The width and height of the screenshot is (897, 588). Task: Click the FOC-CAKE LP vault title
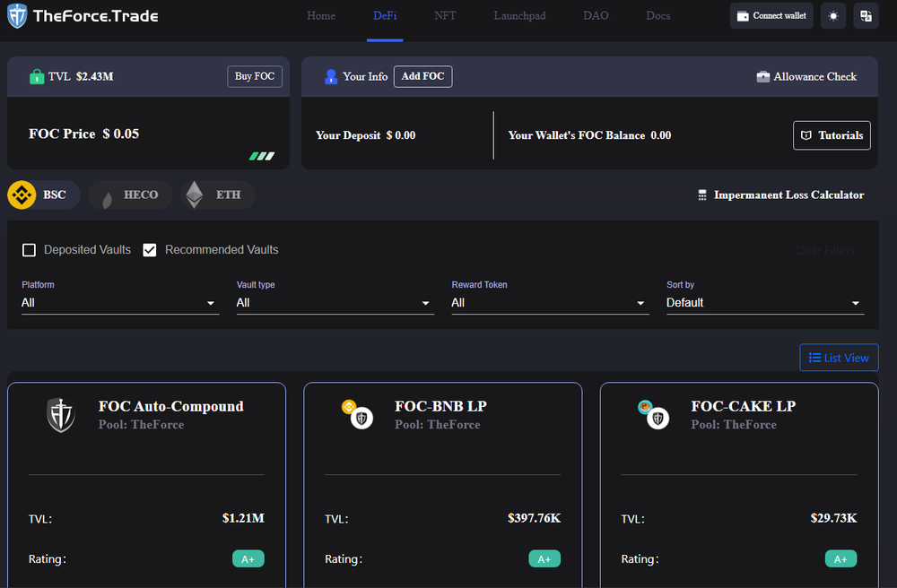pyautogui.click(x=743, y=406)
